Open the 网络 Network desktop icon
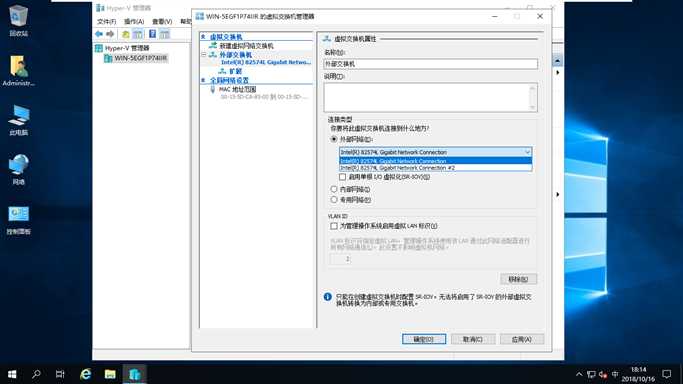The width and height of the screenshot is (683, 384). coord(18,169)
